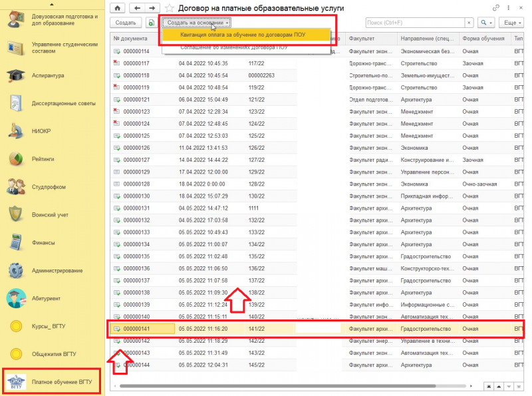Click the Создать button
The height and width of the screenshot is (396, 532).
click(x=126, y=23)
